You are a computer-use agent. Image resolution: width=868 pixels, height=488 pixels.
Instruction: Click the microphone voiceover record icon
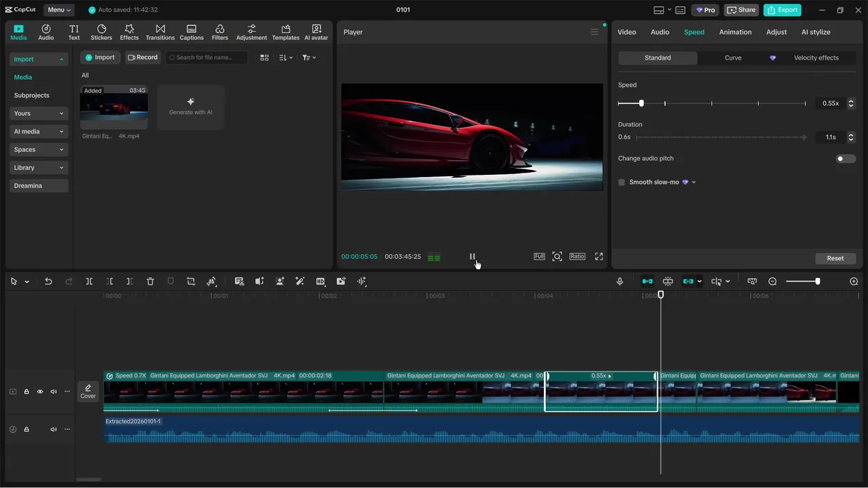pyautogui.click(x=619, y=281)
